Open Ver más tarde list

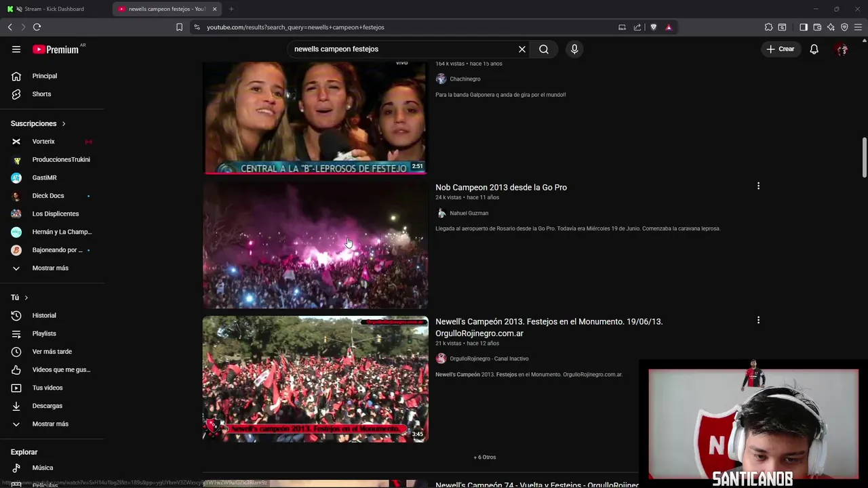[x=52, y=352]
